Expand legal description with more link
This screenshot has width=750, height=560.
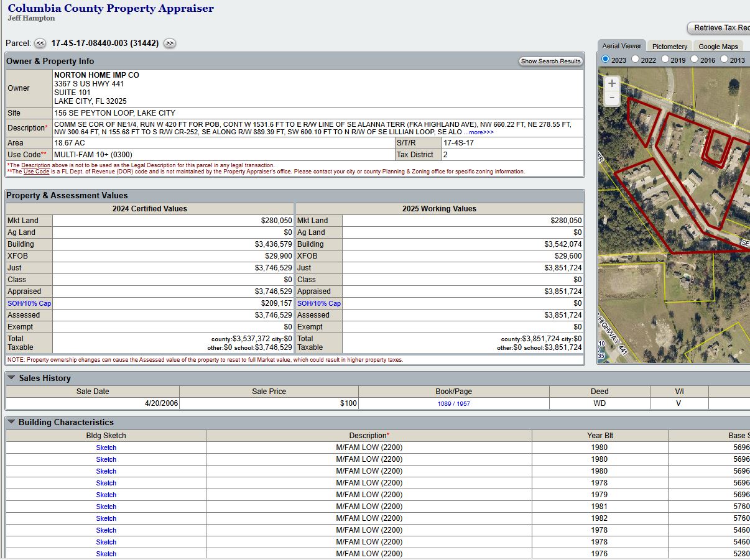coord(478,132)
